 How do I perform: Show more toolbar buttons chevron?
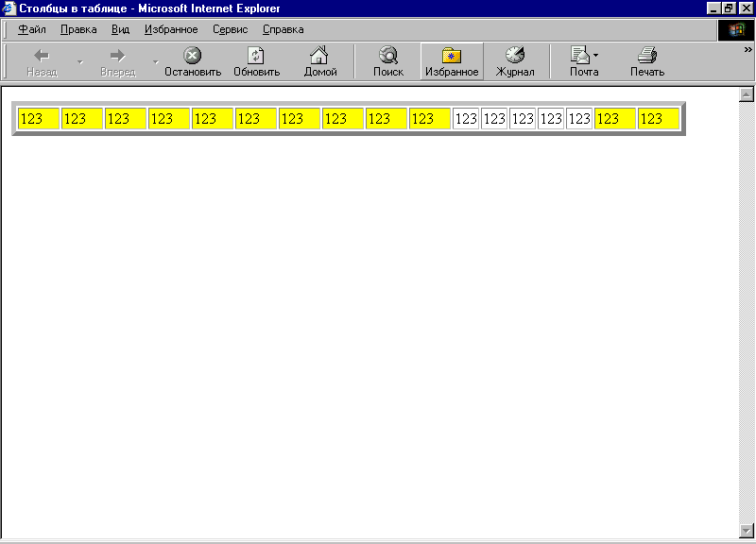(747, 50)
